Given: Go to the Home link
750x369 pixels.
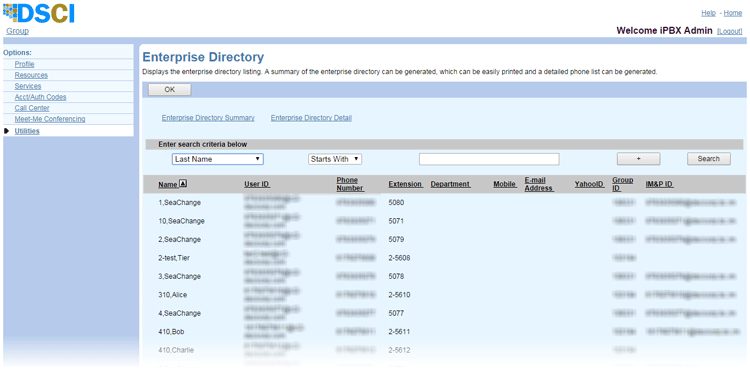Looking at the screenshot, I should 733,13.
